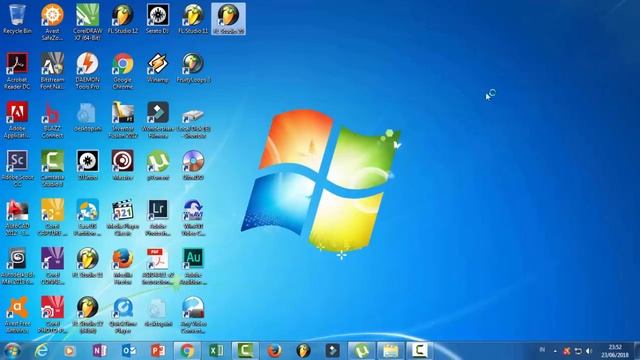This screenshot has width=640, height=360.
Task: Open the Windows Start menu
Action: (12, 351)
